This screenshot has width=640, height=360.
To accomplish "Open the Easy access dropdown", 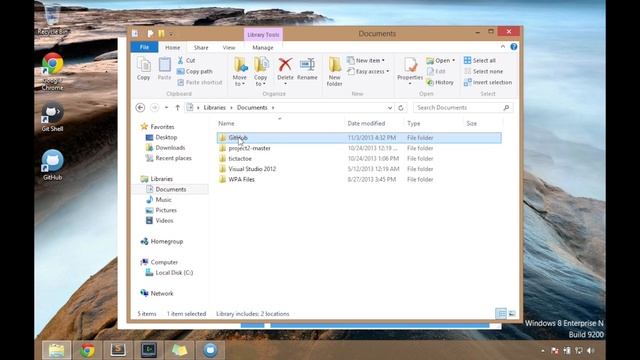I will (368, 71).
